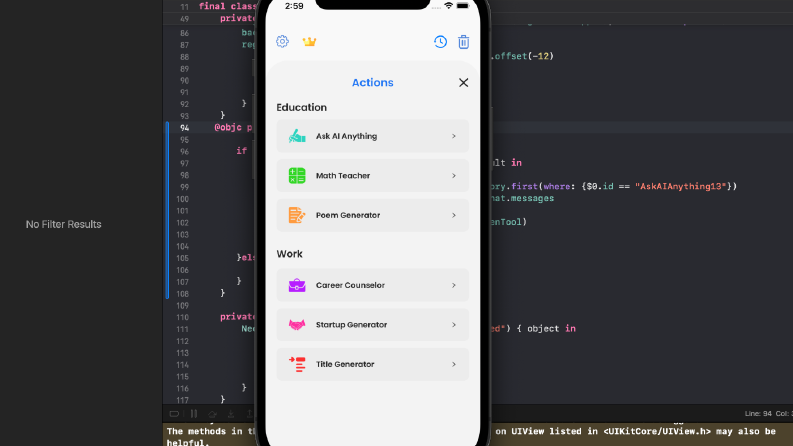Tap chevron on Title Generator row
This screenshot has width=793, height=446.
(454, 364)
